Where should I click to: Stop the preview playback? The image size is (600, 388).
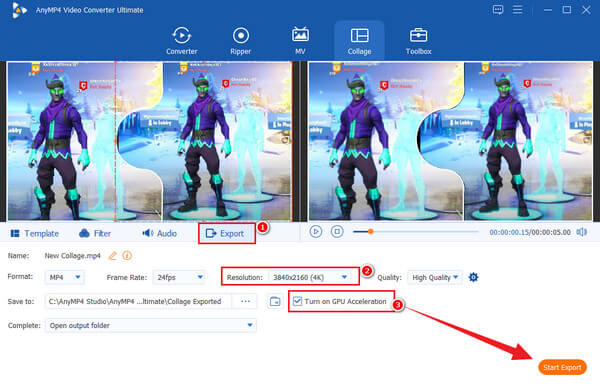tap(337, 231)
